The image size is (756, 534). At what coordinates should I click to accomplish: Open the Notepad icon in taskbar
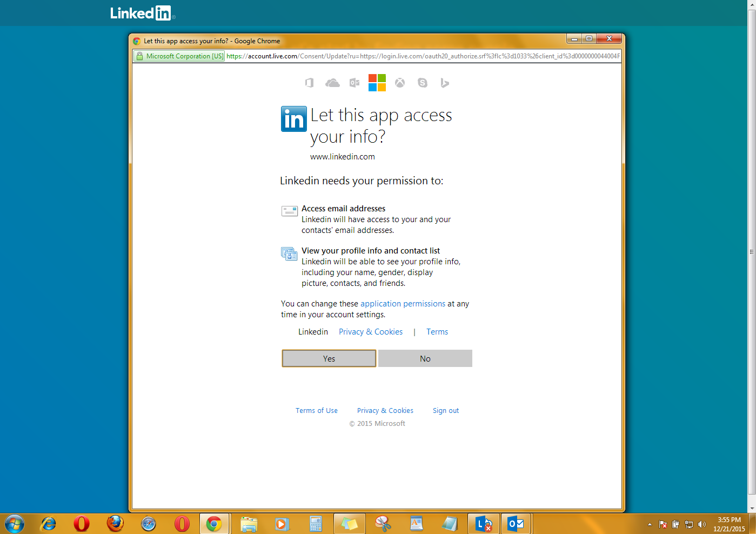tap(450, 524)
